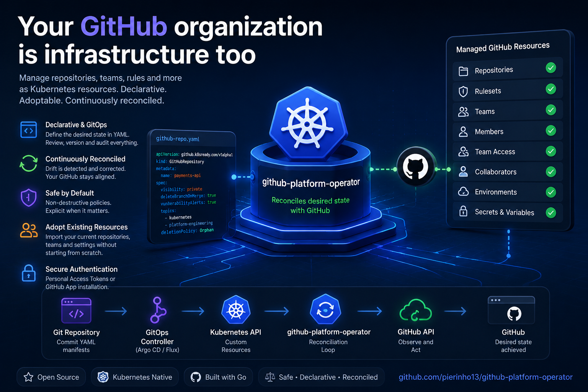Click the Environments cloud icon
The height and width of the screenshot is (392, 588).
[x=463, y=191]
